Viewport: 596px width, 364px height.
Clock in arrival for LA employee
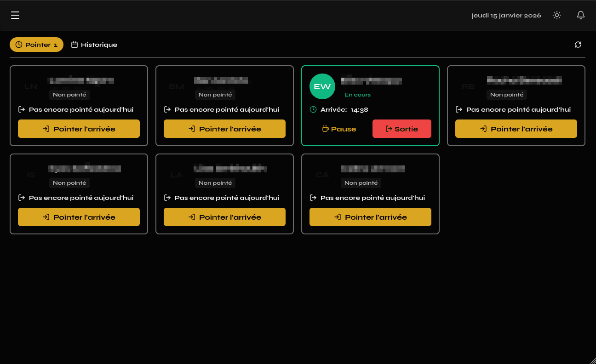pos(224,217)
